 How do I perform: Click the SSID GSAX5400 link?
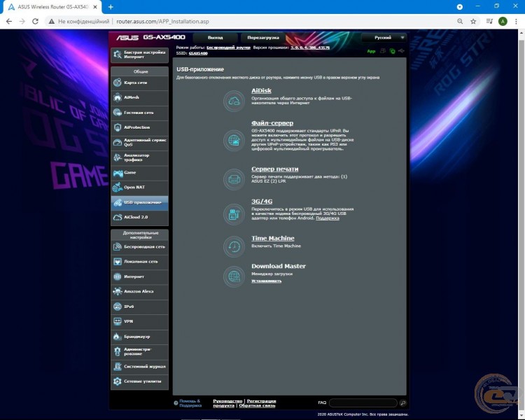pos(198,53)
